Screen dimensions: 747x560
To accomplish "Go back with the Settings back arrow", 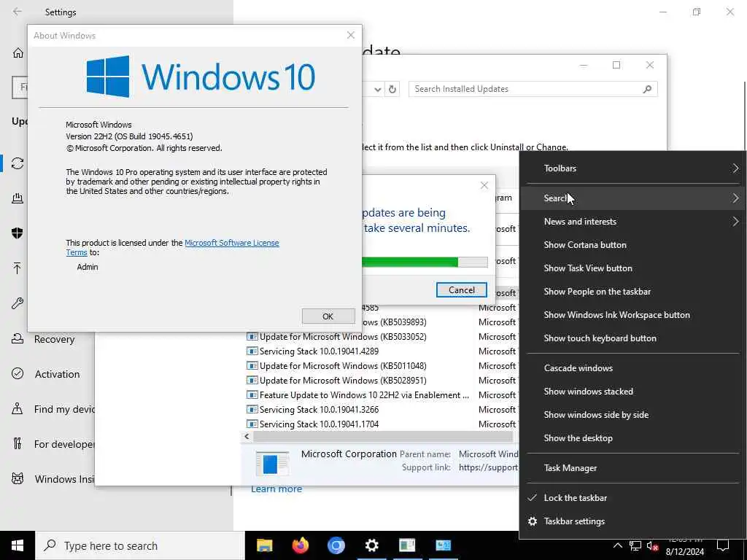I will [x=18, y=12].
